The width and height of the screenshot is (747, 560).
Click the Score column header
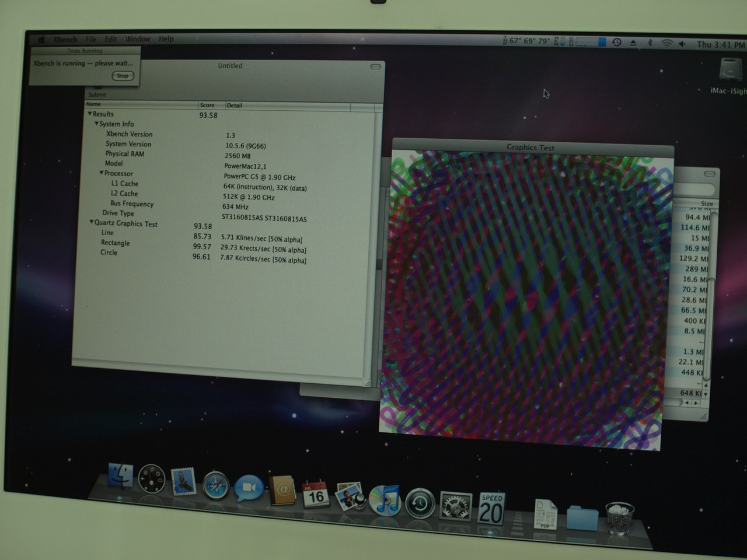(x=211, y=105)
